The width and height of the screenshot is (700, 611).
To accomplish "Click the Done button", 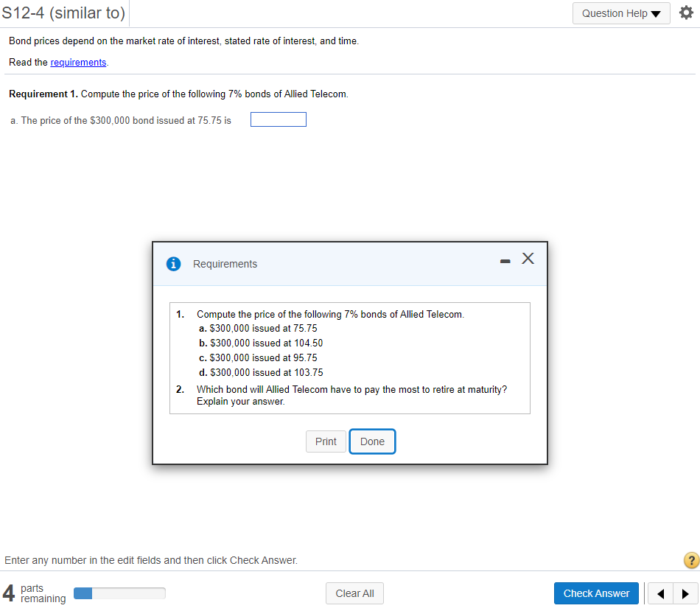I will coord(372,441).
